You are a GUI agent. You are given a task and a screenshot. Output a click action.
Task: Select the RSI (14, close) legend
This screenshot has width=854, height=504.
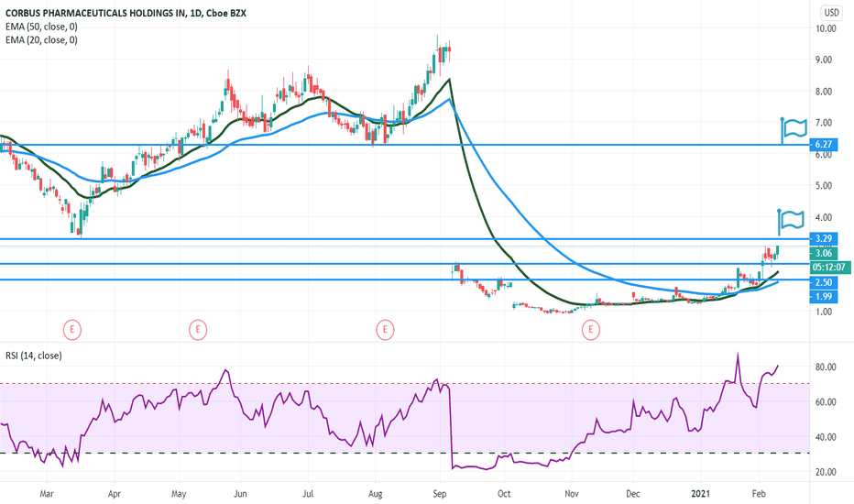pyautogui.click(x=34, y=356)
